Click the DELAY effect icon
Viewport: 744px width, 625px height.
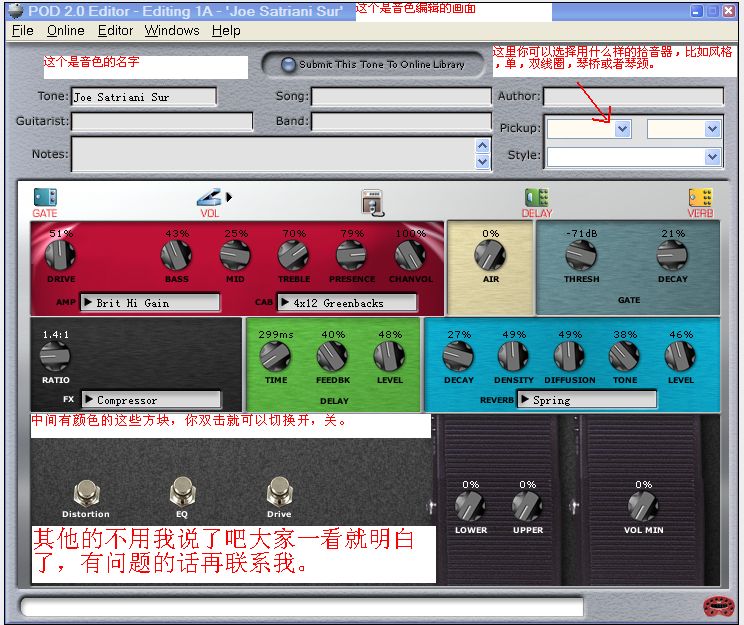(537, 197)
